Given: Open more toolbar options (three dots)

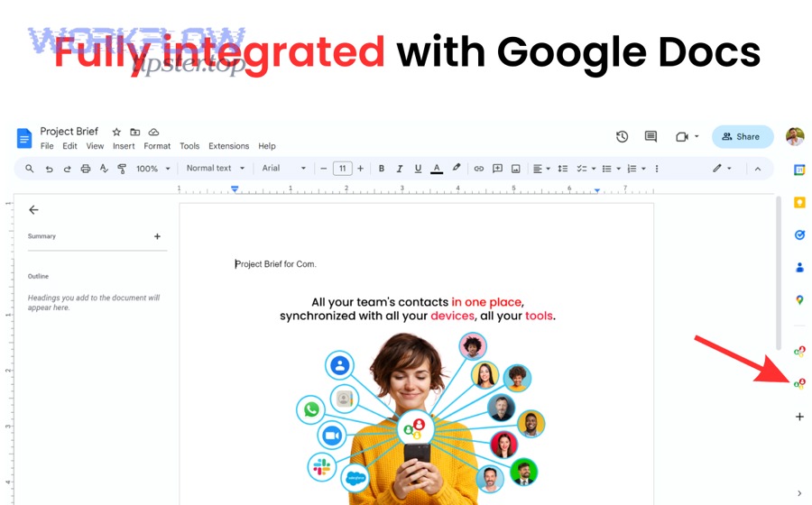Looking at the screenshot, I should click(657, 169).
